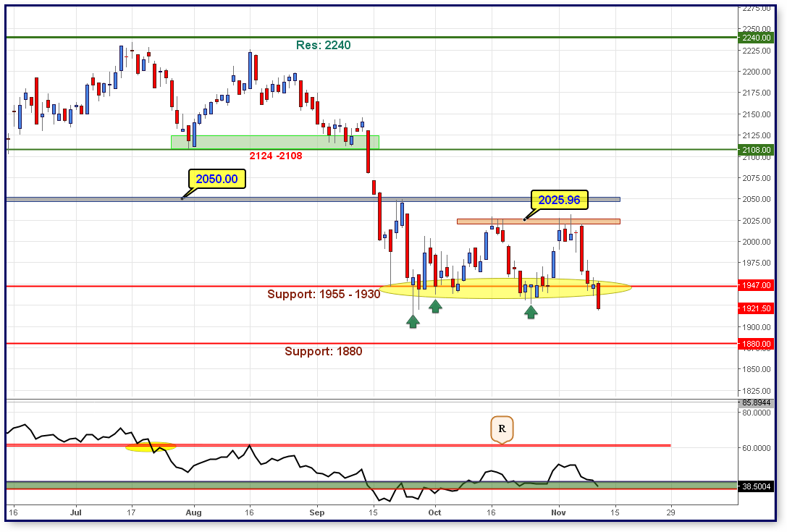787x532 pixels.
Task: Click the "Oct" date axis label
Action: [434, 512]
